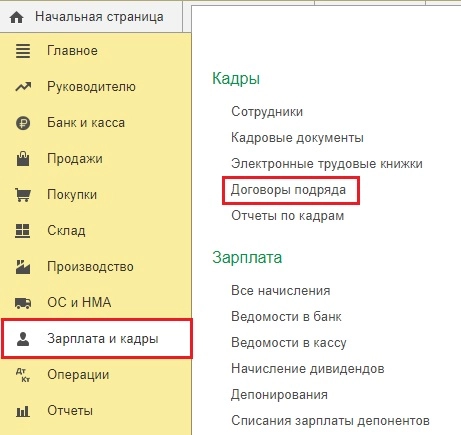Open Кадровые документы
Screen dimensions: 461x435
point(297,138)
